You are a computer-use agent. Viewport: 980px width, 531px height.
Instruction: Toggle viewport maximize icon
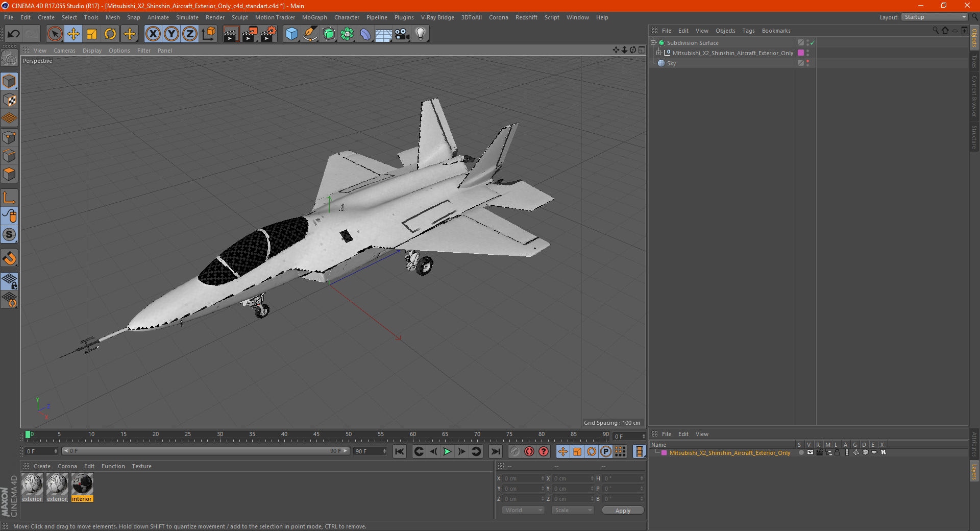(642, 50)
